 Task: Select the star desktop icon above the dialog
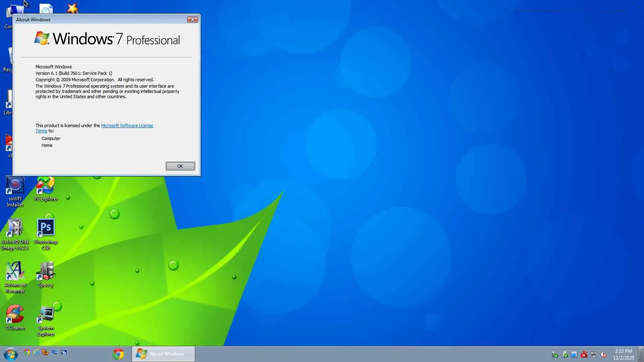(72, 8)
